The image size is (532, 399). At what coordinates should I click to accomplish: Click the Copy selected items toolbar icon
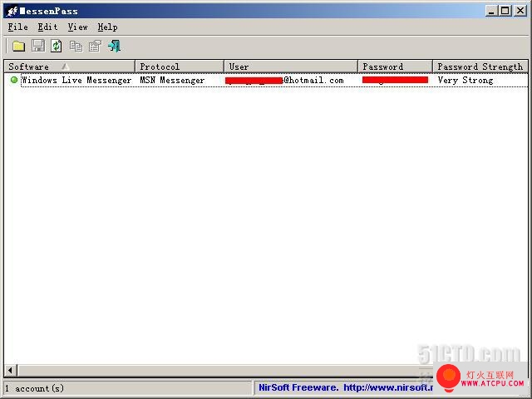click(x=76, y=46)
